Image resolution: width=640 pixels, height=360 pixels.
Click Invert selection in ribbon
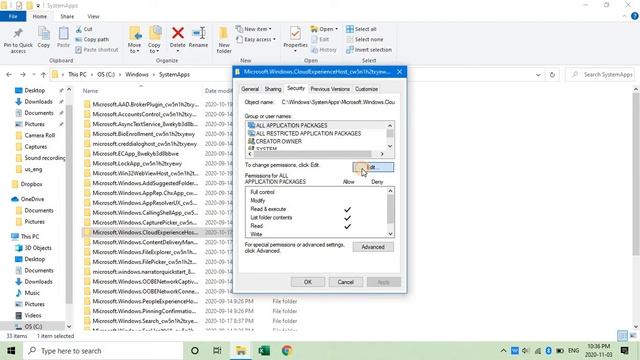tap(369, 50)
